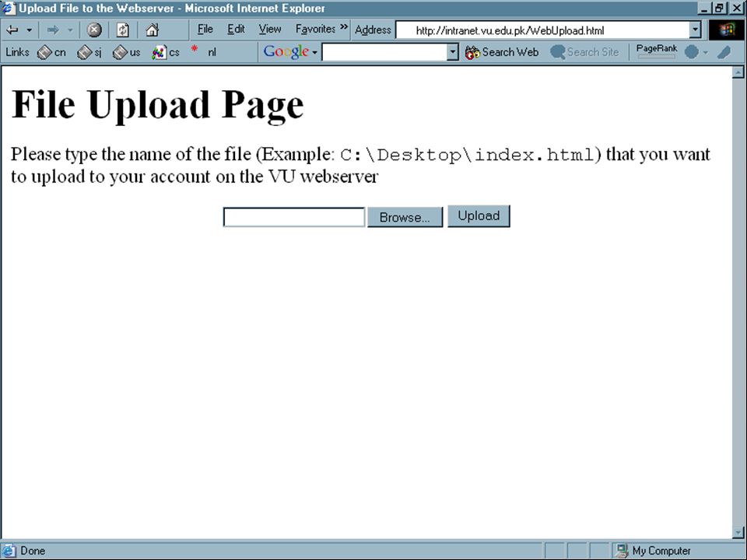Screen dimensions: 747x560
Task: Click the scrollbar down arrow
Action: coord(738,532)
